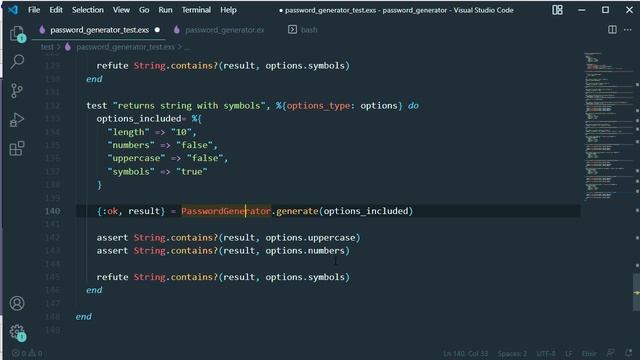Open the Run and Debug view
Viewport: 640px width, 360px height.
17,120
